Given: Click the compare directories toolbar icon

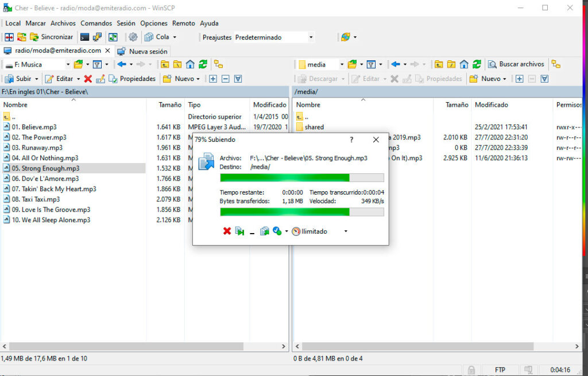Looking at the screenshot, I should (9, 37).
